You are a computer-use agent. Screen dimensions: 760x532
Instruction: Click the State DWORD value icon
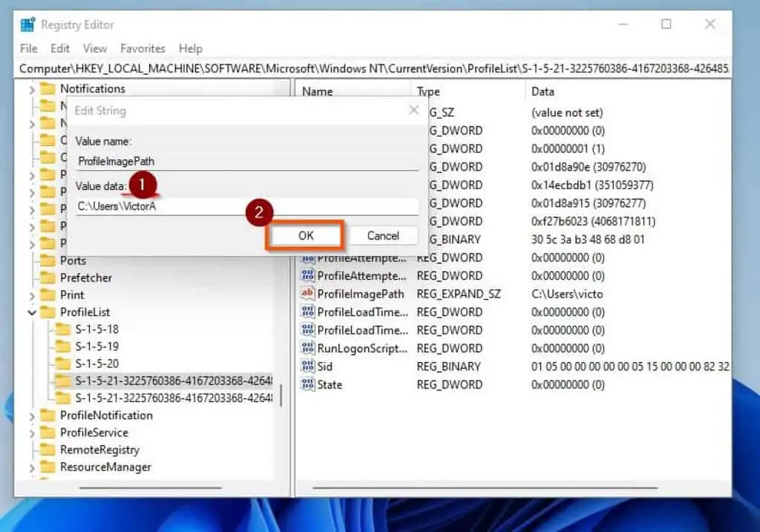pyautogui.click(x=307, y=384)
